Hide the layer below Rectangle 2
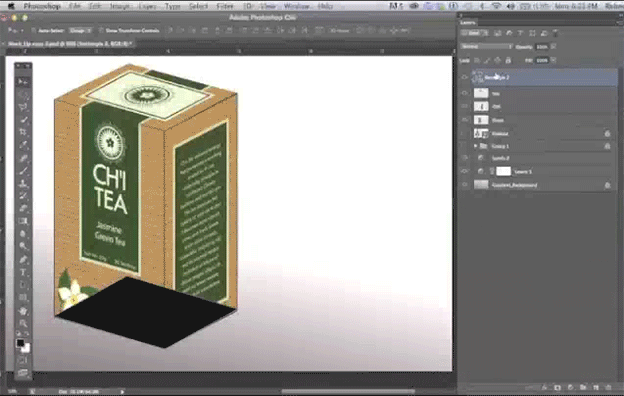Viewport: 624px width, 396px height. point(464,93)
